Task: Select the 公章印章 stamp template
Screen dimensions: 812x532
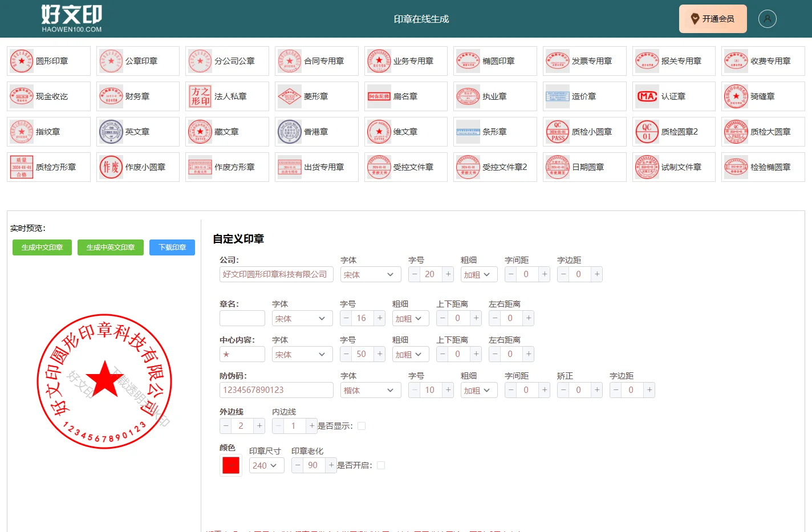Action: coord(138,61)
